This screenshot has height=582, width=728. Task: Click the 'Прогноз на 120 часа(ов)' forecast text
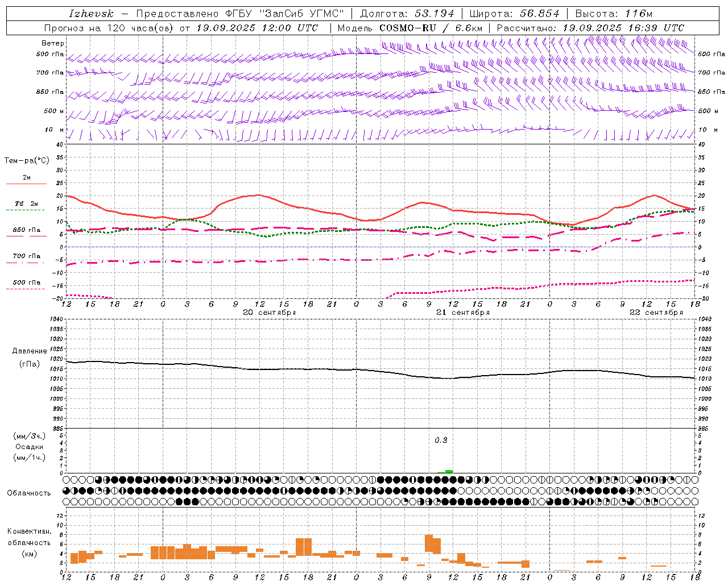[110, 28]
